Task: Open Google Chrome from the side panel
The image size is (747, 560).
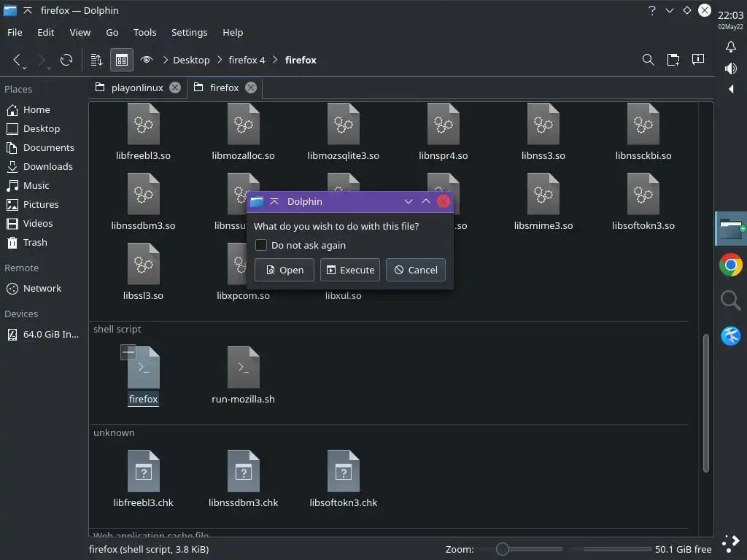Action: (x=730, y=265)
